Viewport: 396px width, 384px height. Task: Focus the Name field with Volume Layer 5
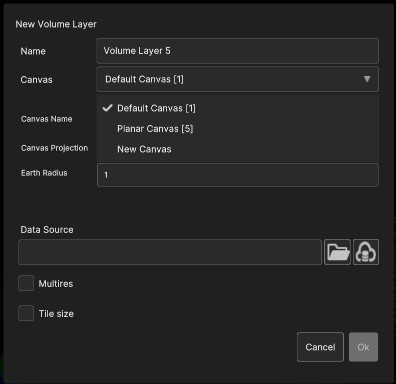click(x=238, y=51)
